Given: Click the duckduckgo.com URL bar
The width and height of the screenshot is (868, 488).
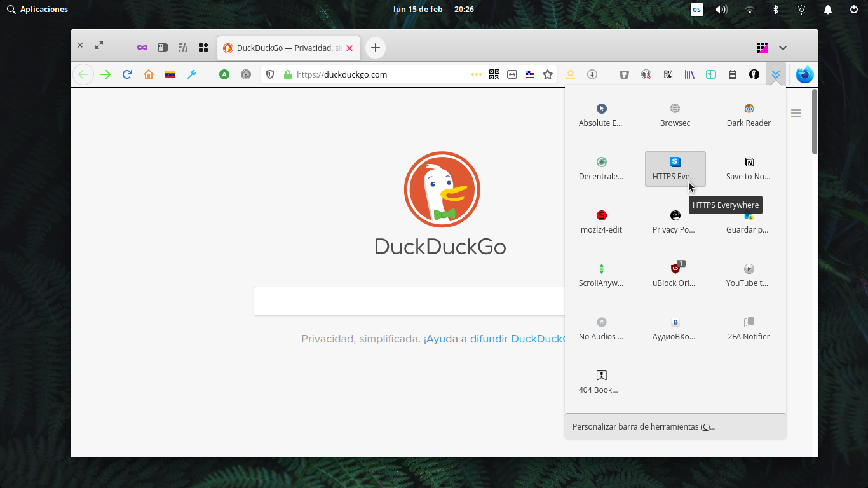Looking at the screenshot, I should (381, 74).
